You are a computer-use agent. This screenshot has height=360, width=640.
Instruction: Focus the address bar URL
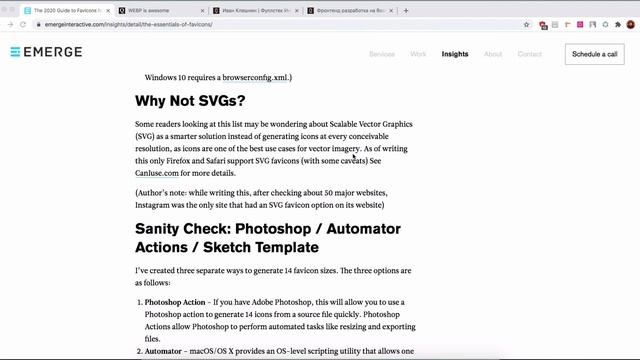129,24
